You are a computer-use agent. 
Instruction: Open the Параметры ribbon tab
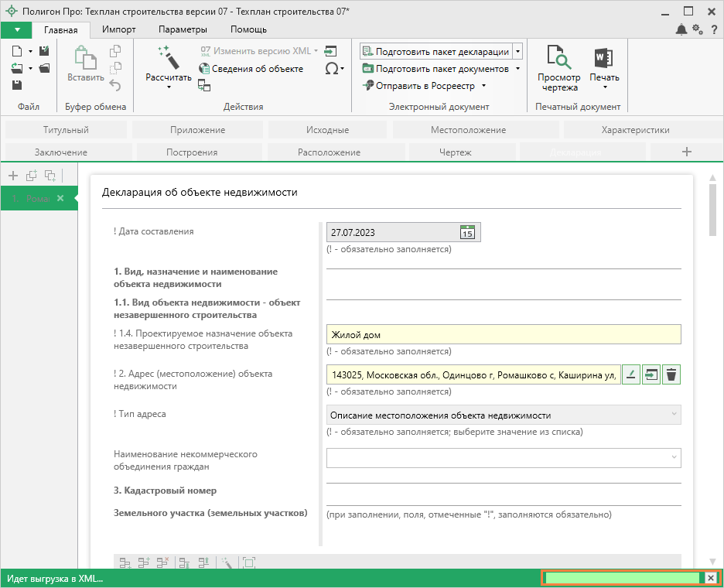183,29
